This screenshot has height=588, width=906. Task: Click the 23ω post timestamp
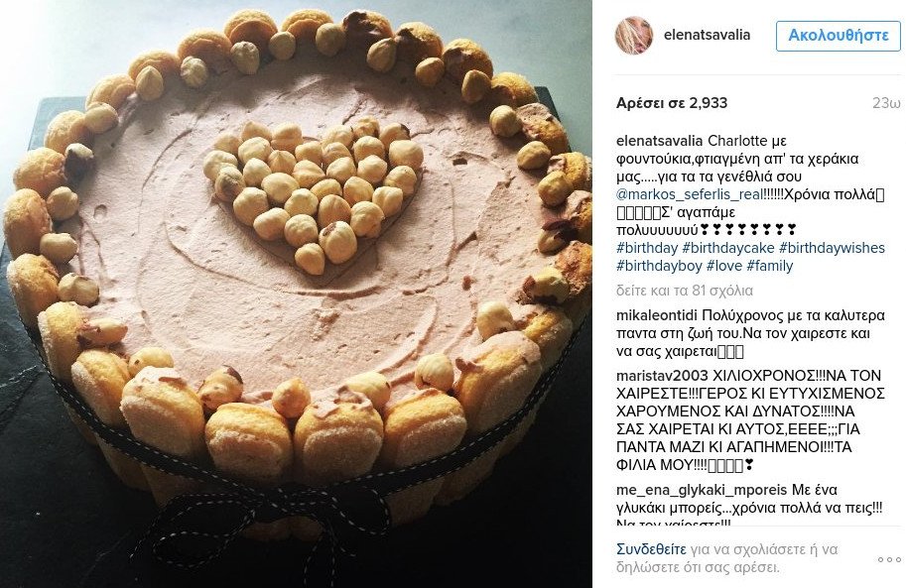coord(886,103)
